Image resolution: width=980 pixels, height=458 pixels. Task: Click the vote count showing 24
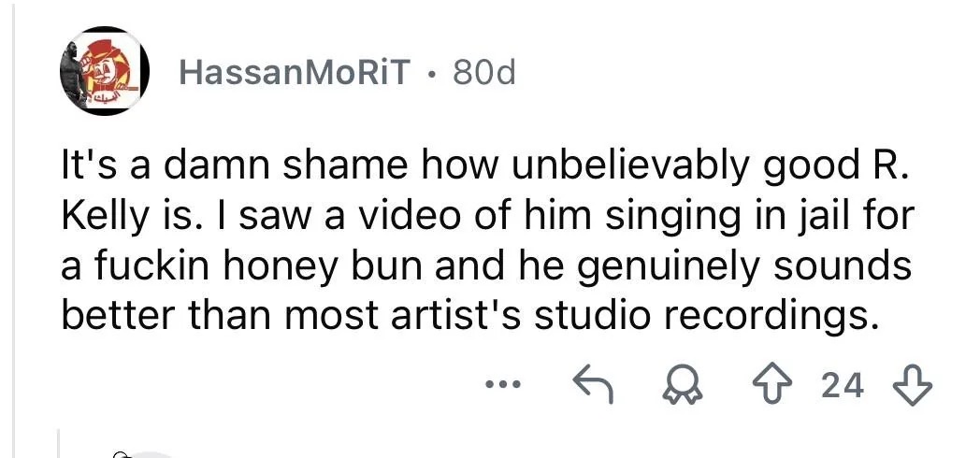point(843,385)
